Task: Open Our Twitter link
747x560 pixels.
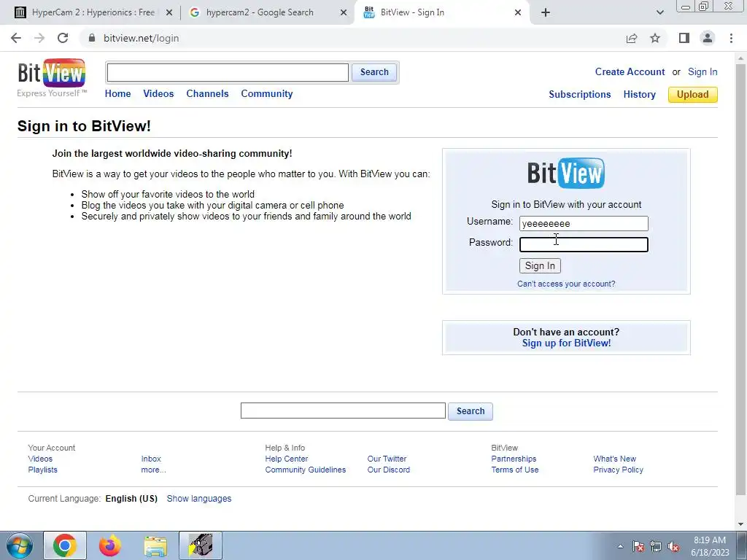Action: 387,459
